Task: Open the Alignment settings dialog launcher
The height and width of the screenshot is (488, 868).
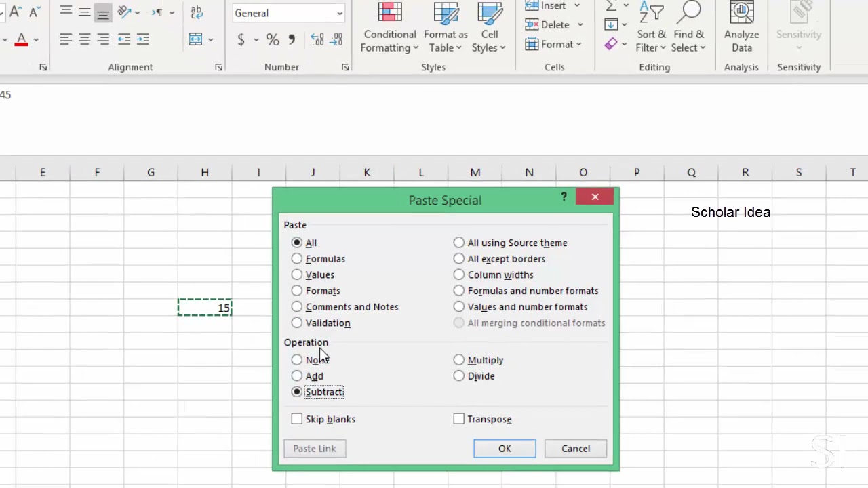Action: coord(218,67)
